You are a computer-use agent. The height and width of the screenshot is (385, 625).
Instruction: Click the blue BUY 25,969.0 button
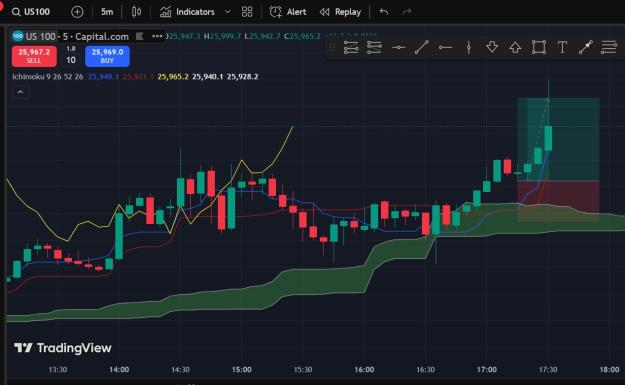point(107,56)
